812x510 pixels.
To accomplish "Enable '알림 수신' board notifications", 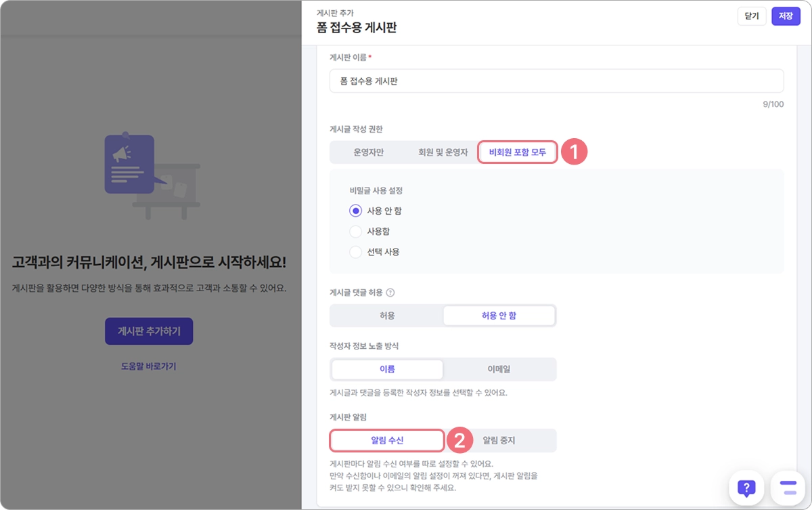I will pos(387,440).
